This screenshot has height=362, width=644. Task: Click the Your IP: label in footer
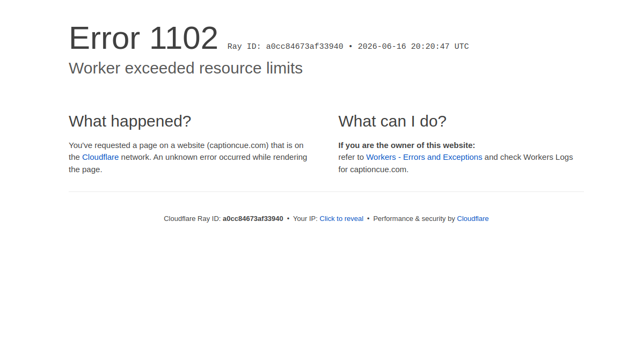point(305,219)
